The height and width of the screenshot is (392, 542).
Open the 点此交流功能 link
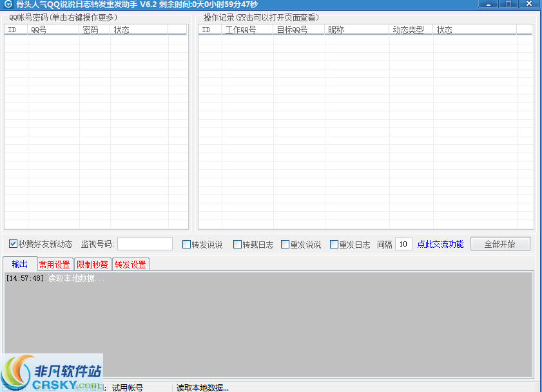(440, 244)
